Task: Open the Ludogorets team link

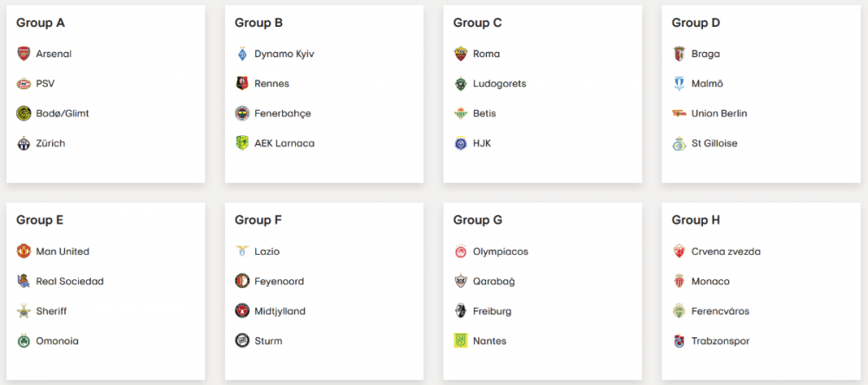Action: (499, 84)
